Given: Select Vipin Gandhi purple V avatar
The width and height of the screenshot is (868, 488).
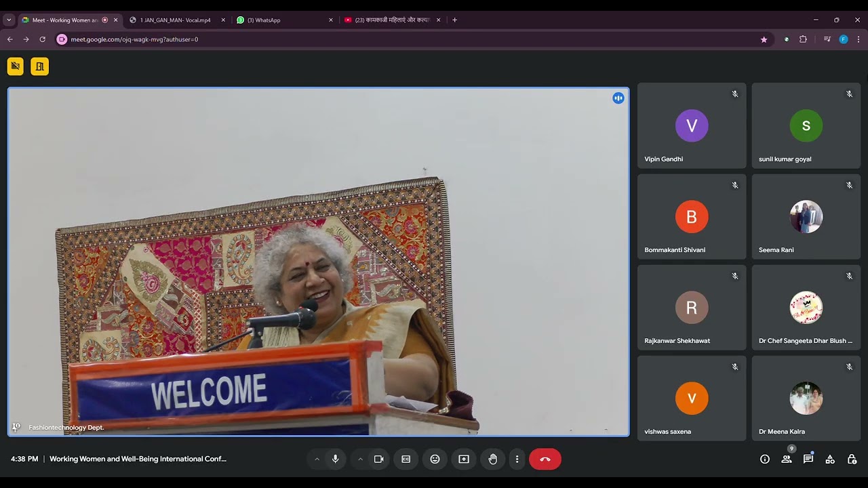Looking at the screenshot, I should click(692, 125).
